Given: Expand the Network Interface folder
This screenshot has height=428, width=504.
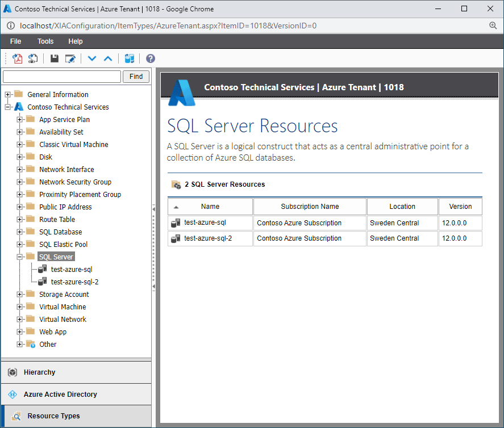Looking at the screenshot, I should 20,170.
